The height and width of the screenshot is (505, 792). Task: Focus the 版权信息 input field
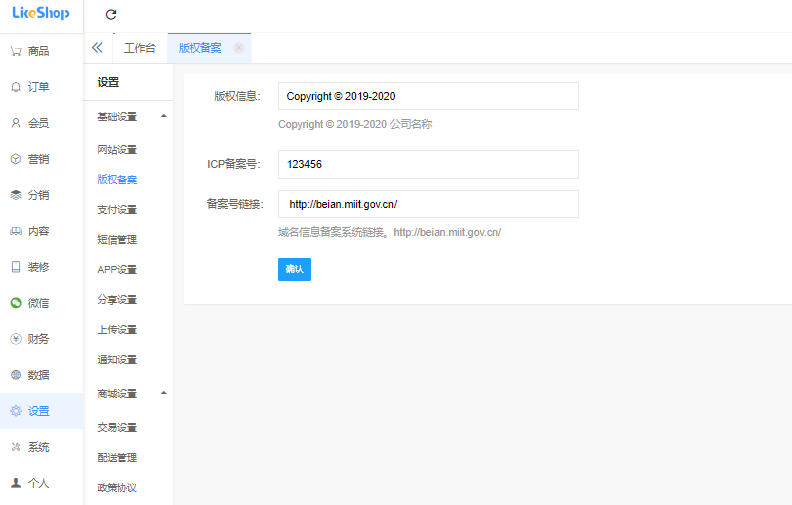tap(428, 96)
